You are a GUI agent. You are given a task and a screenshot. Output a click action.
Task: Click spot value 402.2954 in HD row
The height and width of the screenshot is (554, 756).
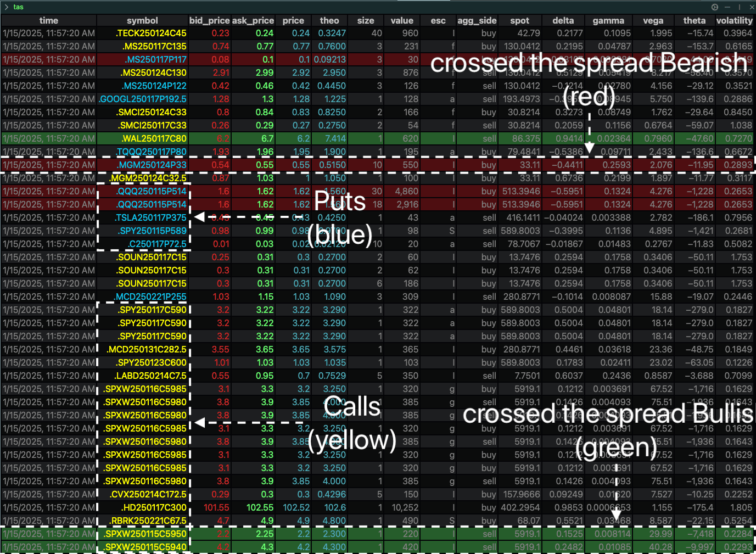pos(520,507)
